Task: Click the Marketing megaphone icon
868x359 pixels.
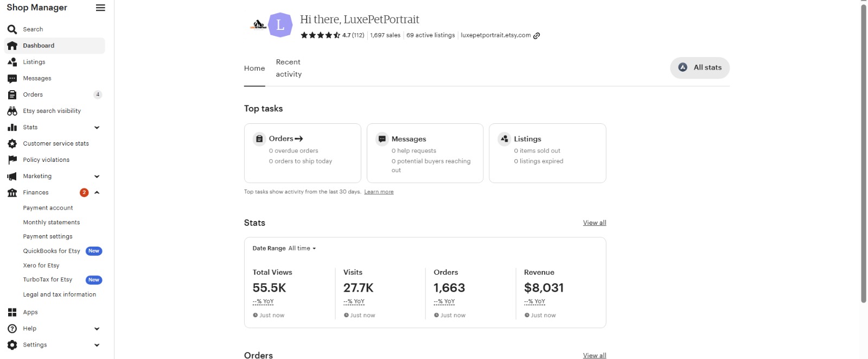Action: [x=12, y=176]
